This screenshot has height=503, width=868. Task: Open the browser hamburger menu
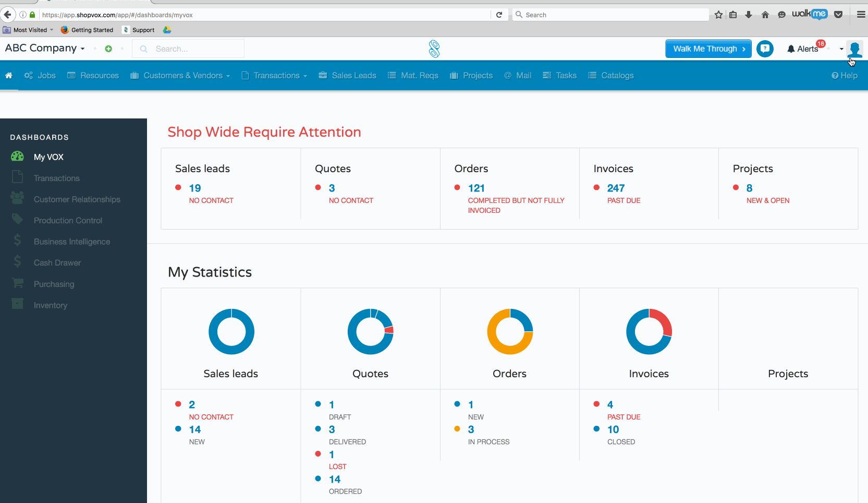pos(861,15)
